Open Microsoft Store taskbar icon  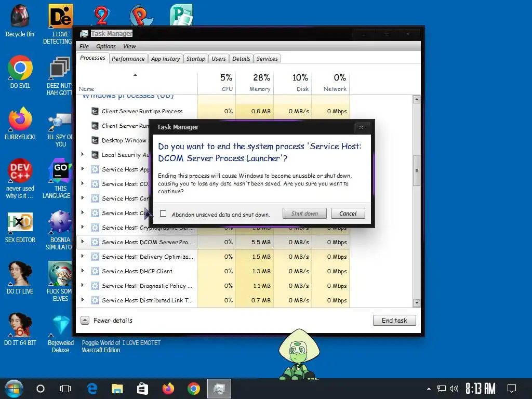click(142, 389)
